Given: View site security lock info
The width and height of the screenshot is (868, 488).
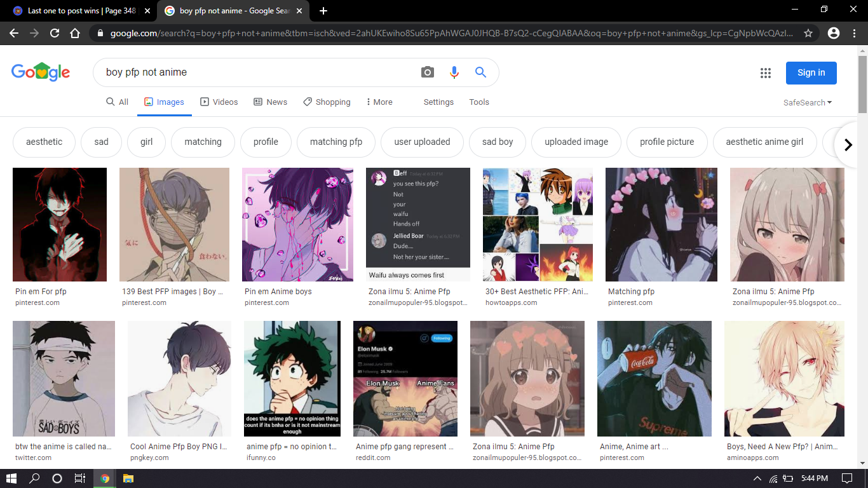Looking at the screenshot, I should 100,33.
